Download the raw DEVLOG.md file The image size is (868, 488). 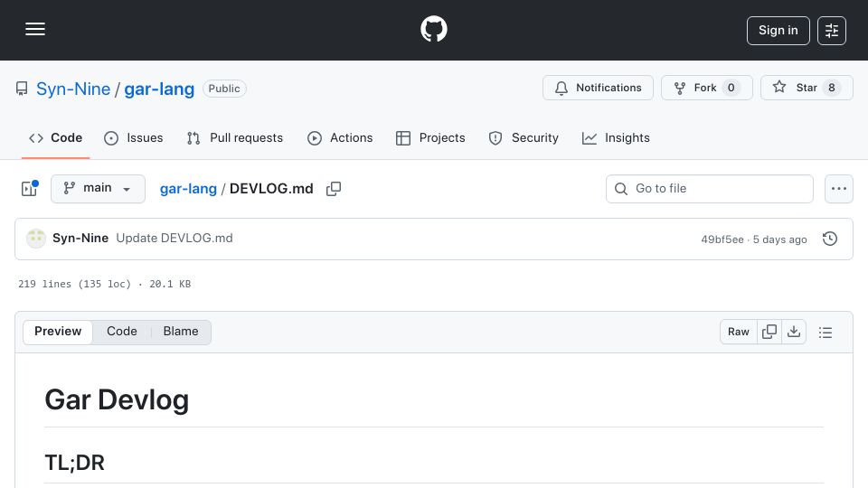[794, 332]
